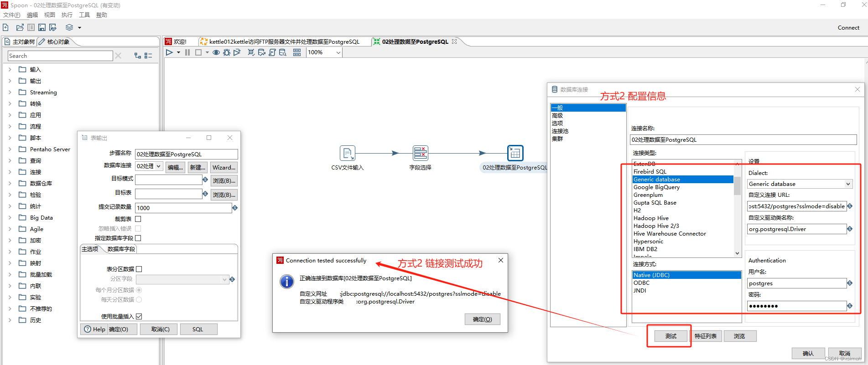Viewport: 868px width, 365px height.
Task: Expand the Pentaho Server folder
Action: tap(10, 149)
